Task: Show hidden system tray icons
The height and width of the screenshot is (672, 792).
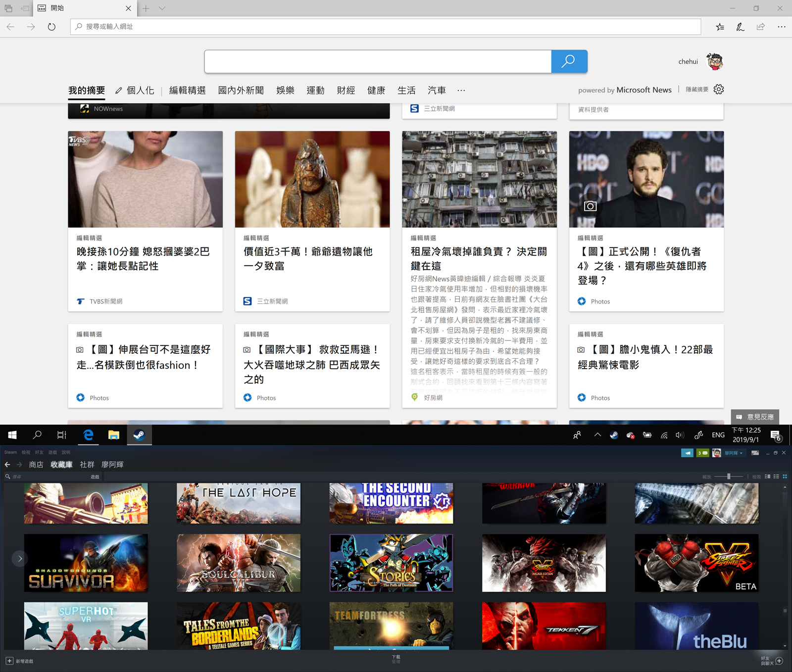Action: pos(597,435)
